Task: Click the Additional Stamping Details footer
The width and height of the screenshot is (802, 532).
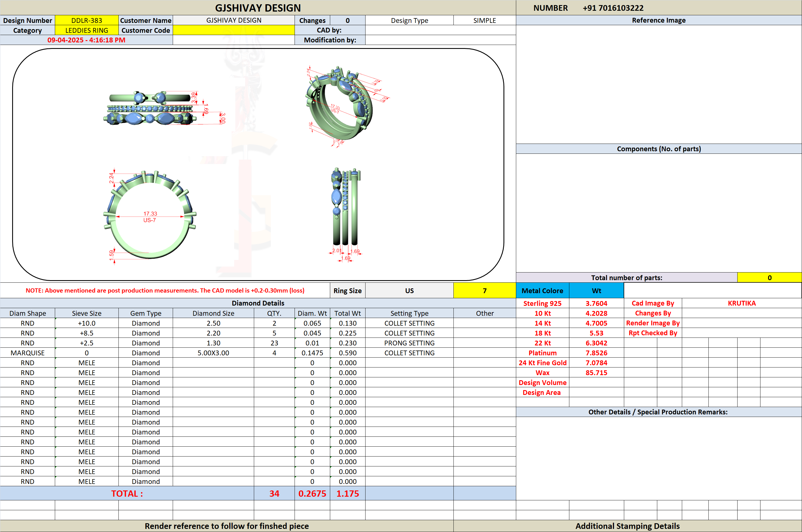Action: pyautogui.click(x=627, y=526)
